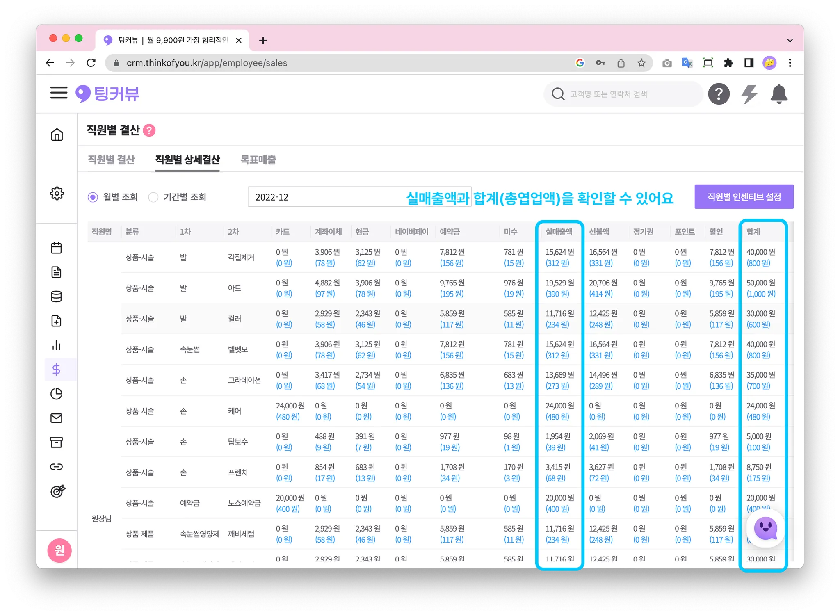This screenshot has width=840, height=616.
Task: Select 월별 조회 radio button
Action: click(x=93, y=197)
